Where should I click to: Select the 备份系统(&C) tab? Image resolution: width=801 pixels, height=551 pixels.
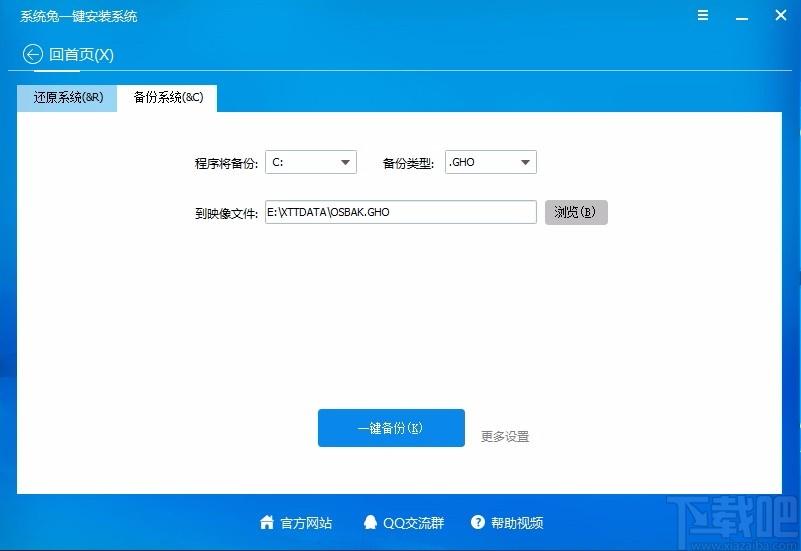pyautogui.click(x=168, y=98)
